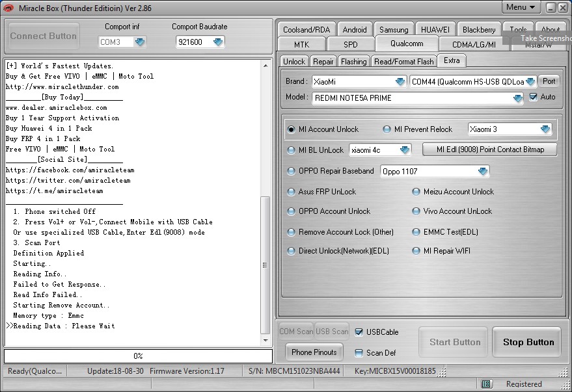Click the Miracle Box title bar app icon

tap(8, 8)
